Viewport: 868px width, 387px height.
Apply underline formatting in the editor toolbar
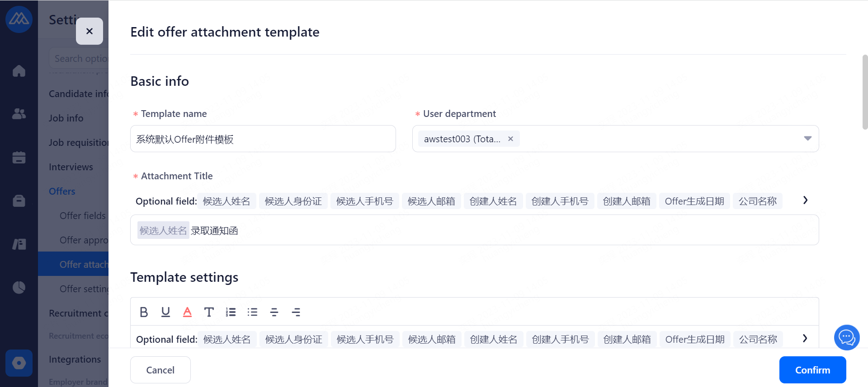tap(165, 312)
